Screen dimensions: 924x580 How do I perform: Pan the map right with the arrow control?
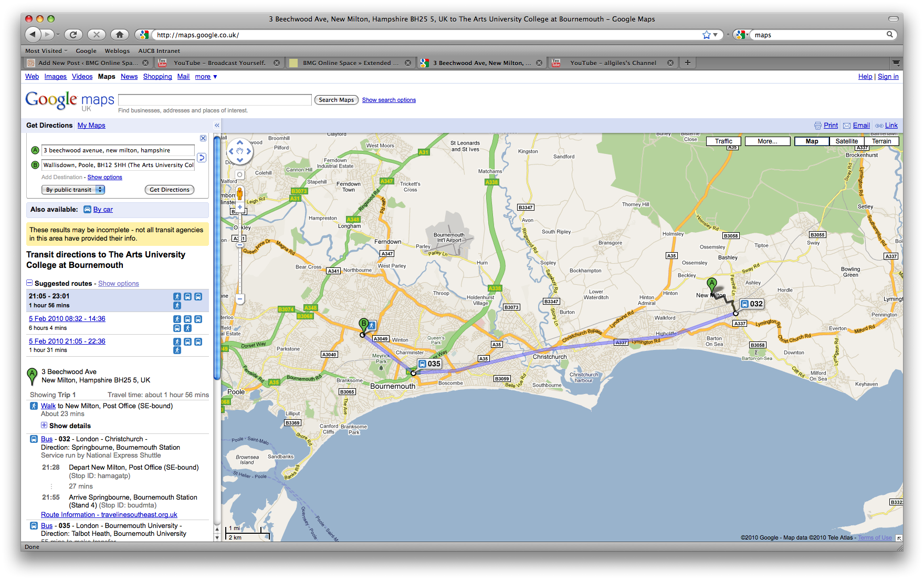(249, 151)
